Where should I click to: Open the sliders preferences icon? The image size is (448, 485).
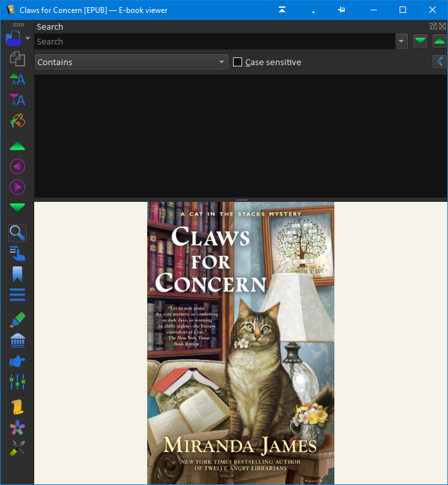tap(17, 382)
